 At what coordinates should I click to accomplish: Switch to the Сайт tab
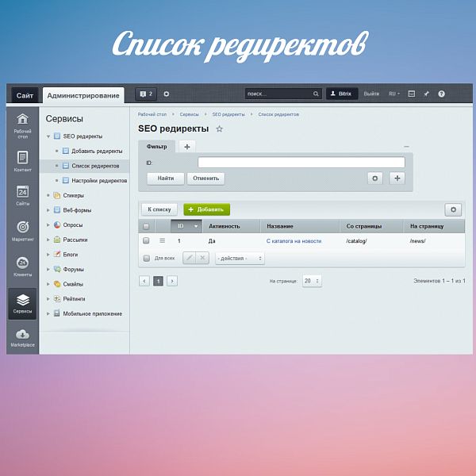(x=24, y=95)
